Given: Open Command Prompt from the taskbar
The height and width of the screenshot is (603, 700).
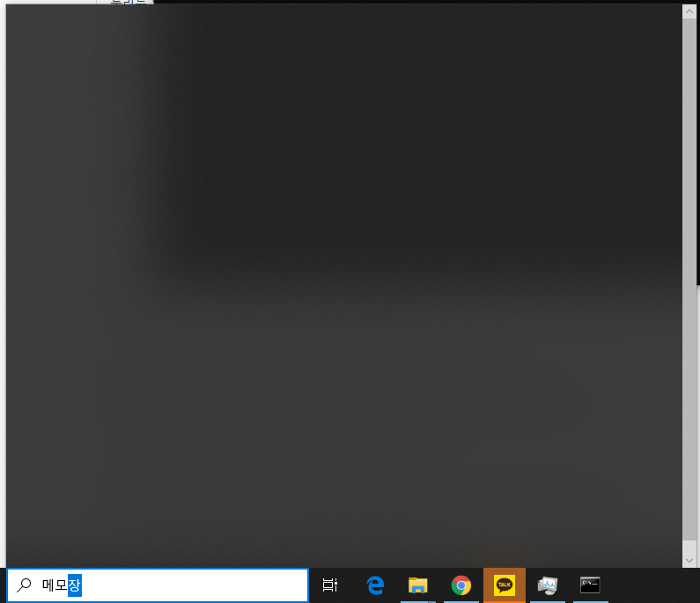Looking at the screenshot, I should pyautogui.click(x=590, y=585).
